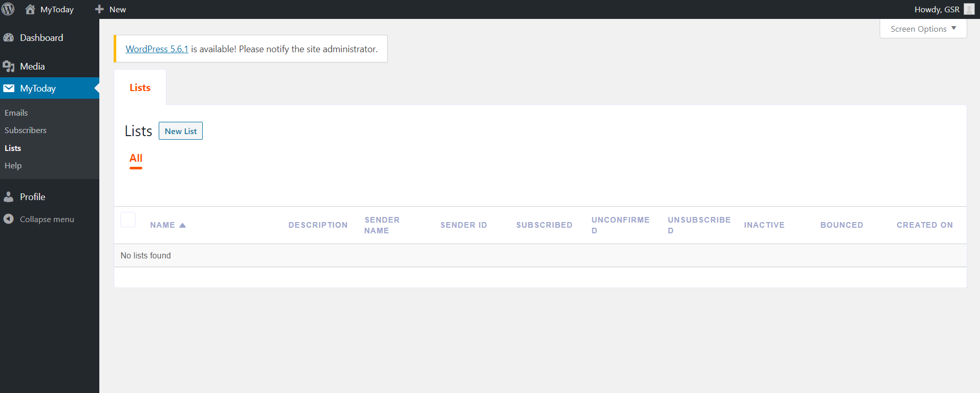Tick the select-all checkbox in table header
Image resolution: width=980 pixels, height=393 pixels.
[128, 220]
